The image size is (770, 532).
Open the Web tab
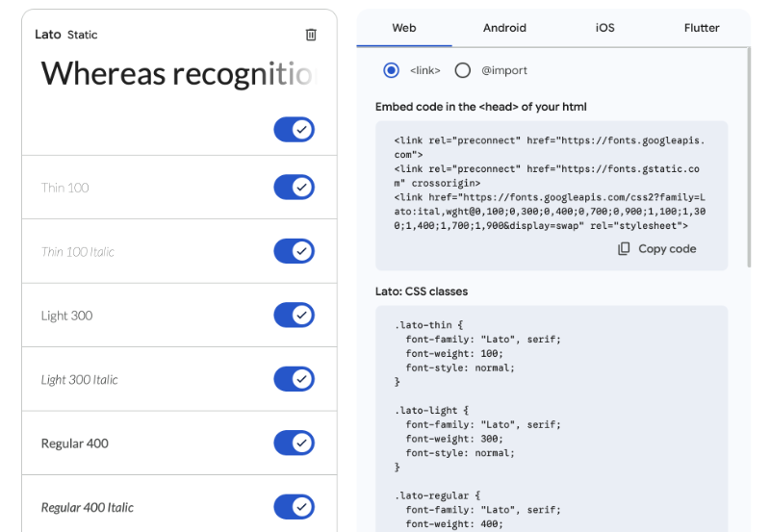(x=404, y=28)
